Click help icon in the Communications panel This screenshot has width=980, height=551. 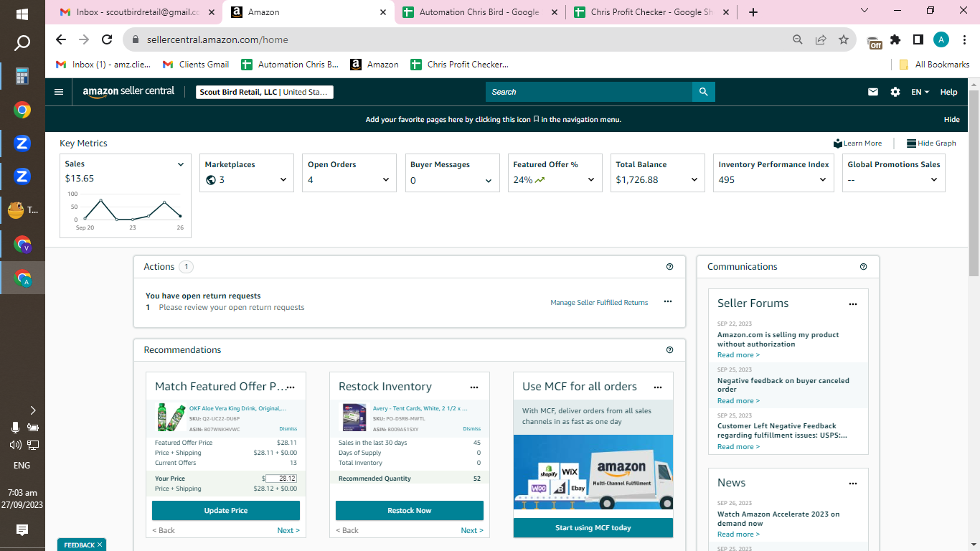[864, 267]
